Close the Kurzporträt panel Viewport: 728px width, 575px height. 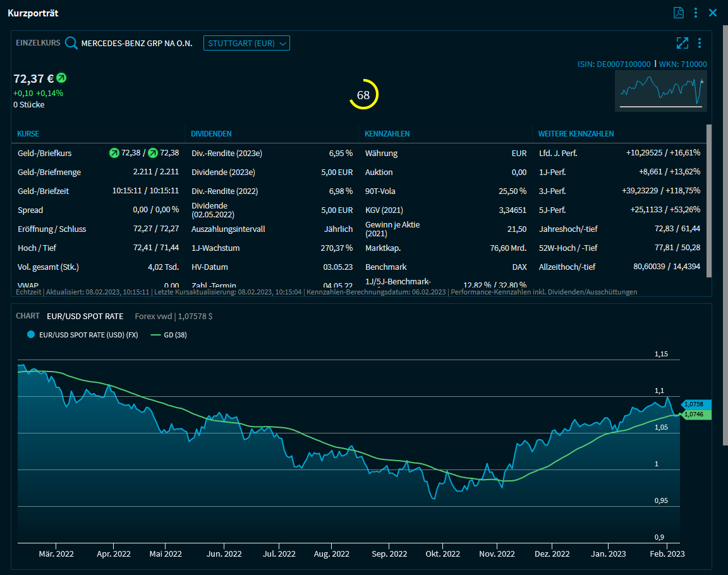click(713, 13)
